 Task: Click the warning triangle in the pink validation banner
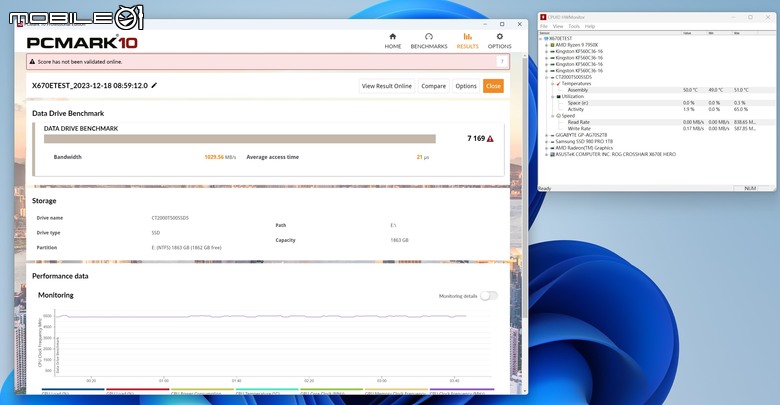[x=32, y=62]
